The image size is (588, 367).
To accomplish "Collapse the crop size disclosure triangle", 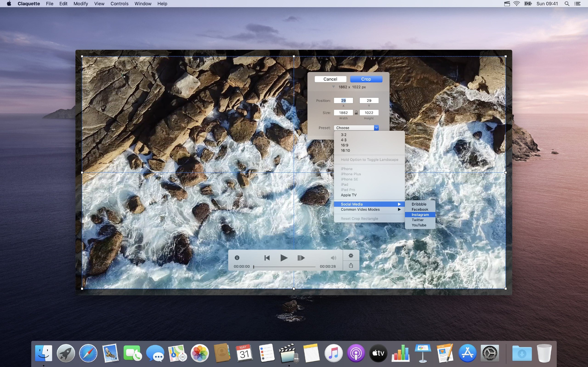I will point(333,87).
